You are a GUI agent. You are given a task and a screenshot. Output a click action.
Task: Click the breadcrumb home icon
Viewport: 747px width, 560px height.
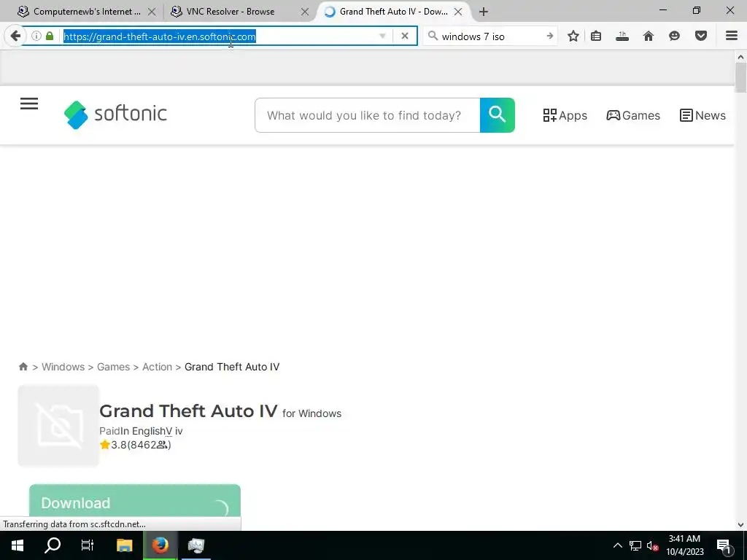click(23, 367)
